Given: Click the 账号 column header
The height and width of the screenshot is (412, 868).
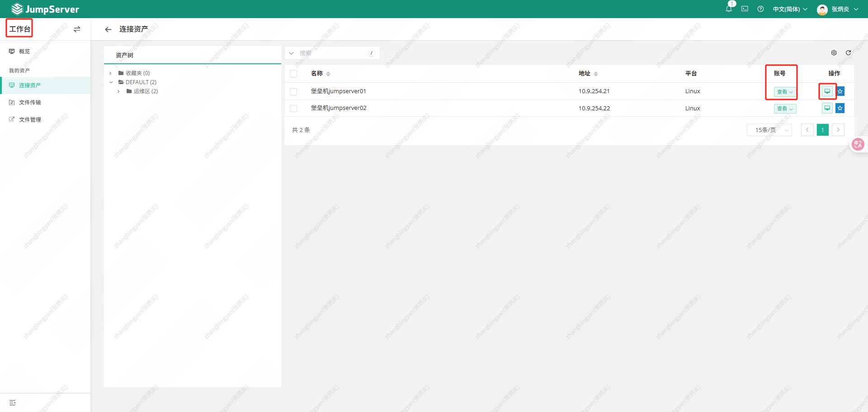Looking at the screenshot, I should (x=779, y=73).
